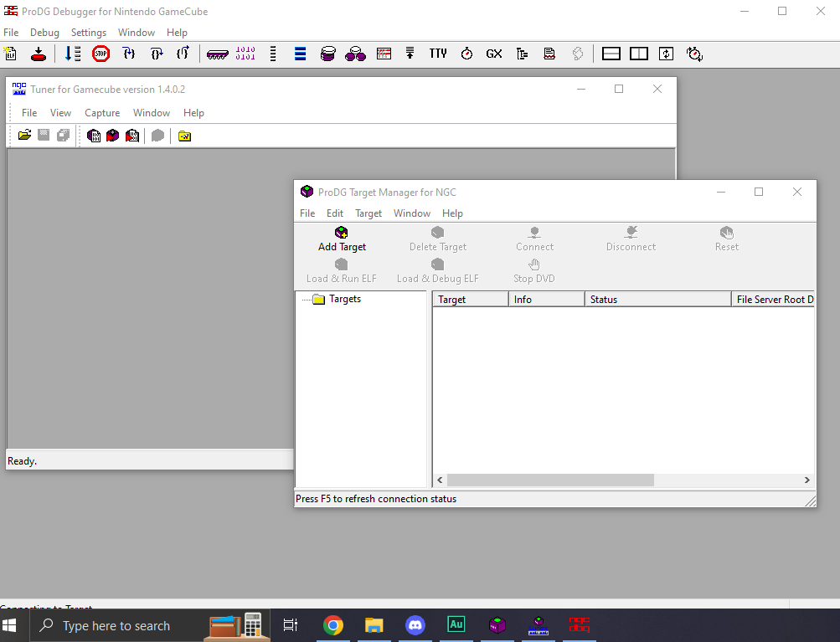Click the thick blue lines icon
Viewport: 840px width, 642px height.
tap(301, 54)
